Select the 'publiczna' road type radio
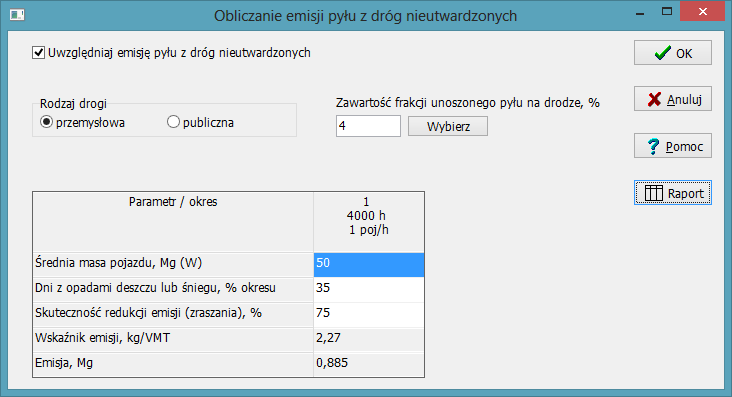732x397 pixels. (173, 122)
